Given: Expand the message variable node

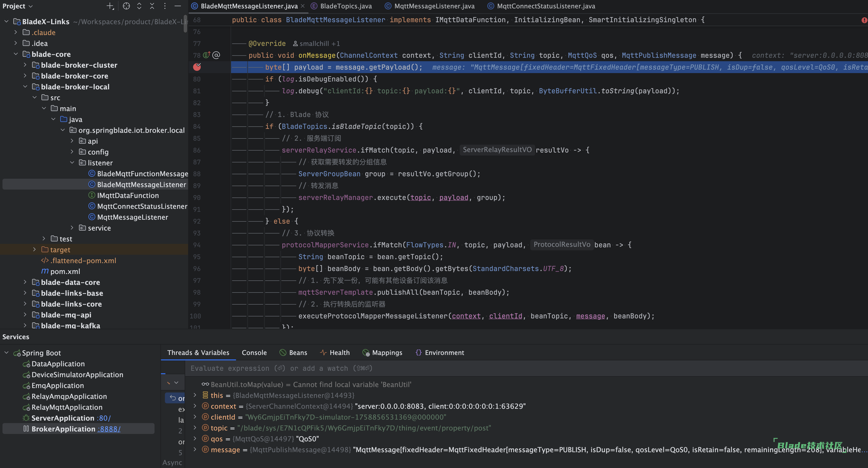Looking at the screenshot, I should click(x=195, y=449).
